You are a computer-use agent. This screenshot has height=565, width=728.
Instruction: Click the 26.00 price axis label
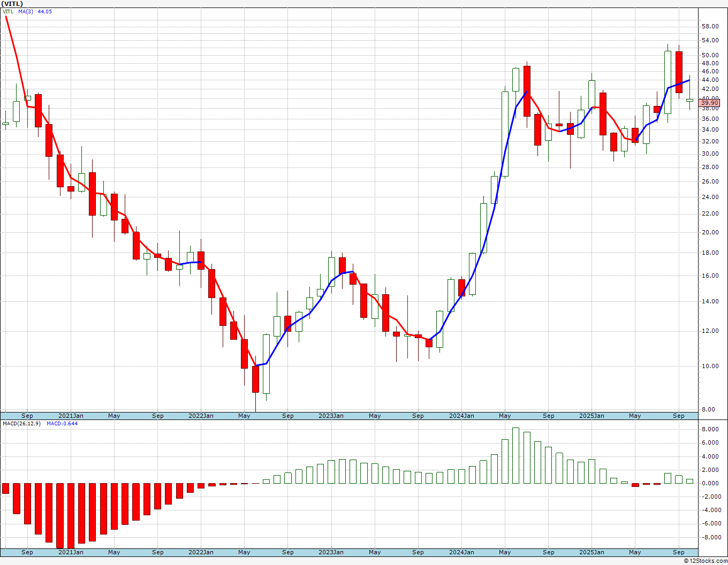710,181
